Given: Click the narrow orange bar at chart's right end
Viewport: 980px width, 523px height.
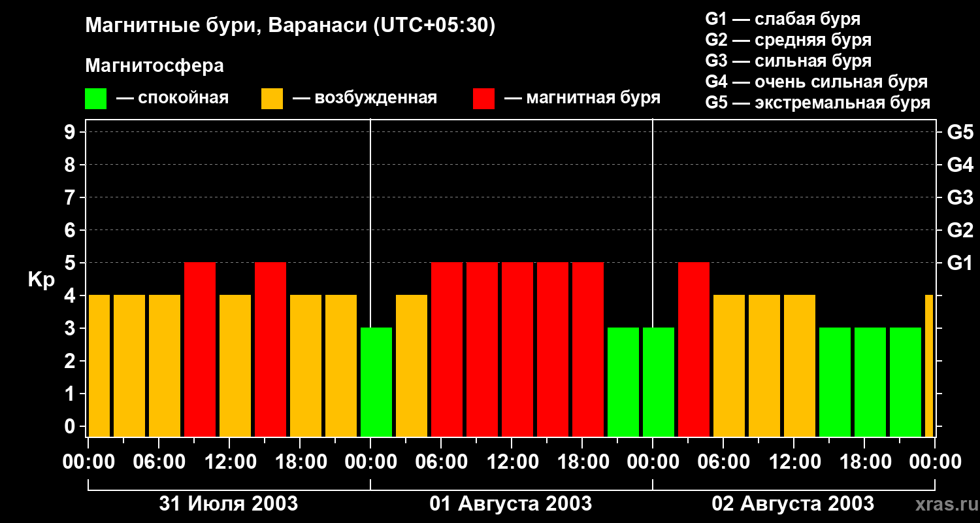Looking at the screenshot, I should (929, 366).
